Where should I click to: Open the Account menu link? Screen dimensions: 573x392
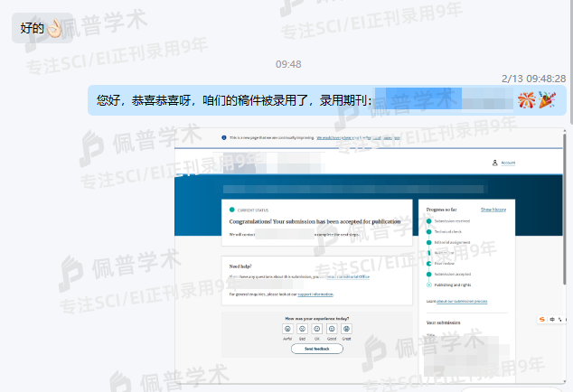click(507, 163)
